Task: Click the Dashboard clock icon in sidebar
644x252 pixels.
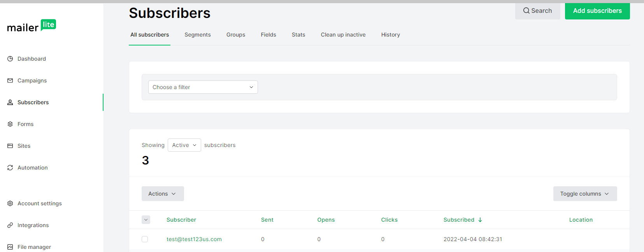Action: click(10, 59)
